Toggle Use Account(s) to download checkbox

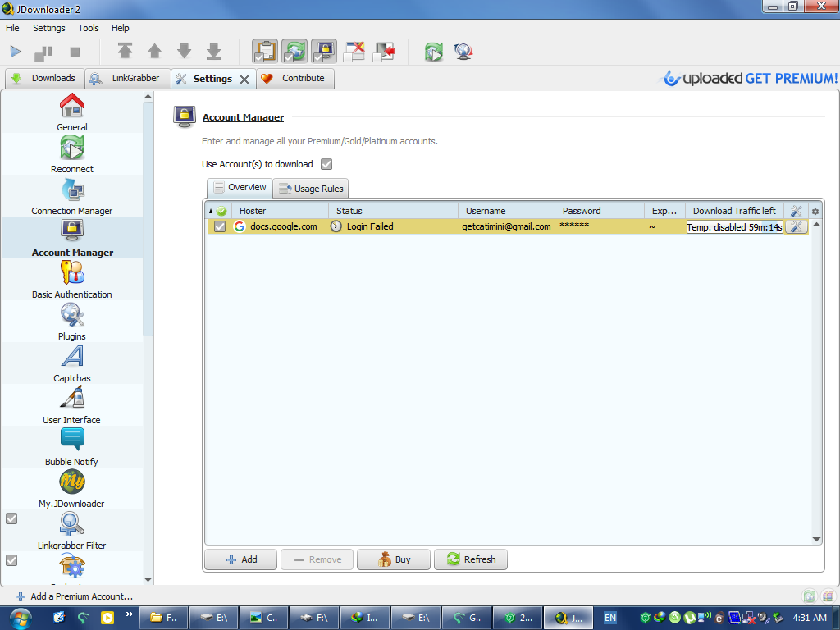pos(326,164)
